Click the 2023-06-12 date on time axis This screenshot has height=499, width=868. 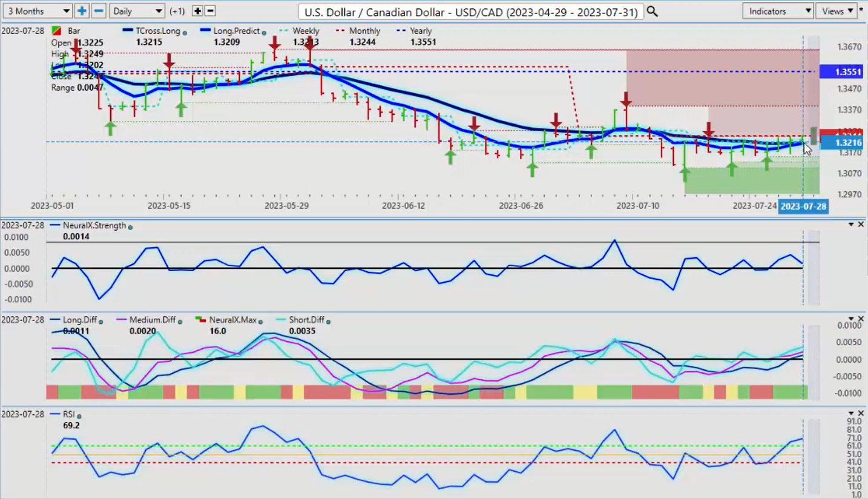coord(404,206)
